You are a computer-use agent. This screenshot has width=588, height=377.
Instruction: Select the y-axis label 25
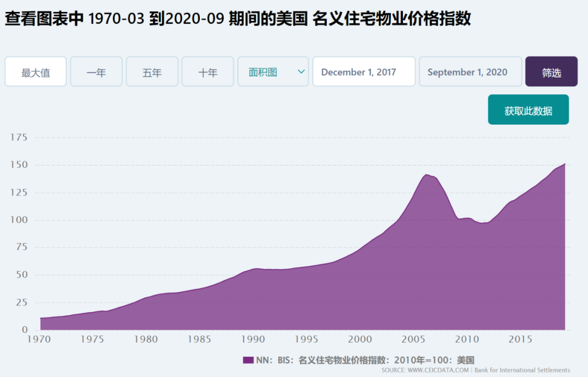22,302
